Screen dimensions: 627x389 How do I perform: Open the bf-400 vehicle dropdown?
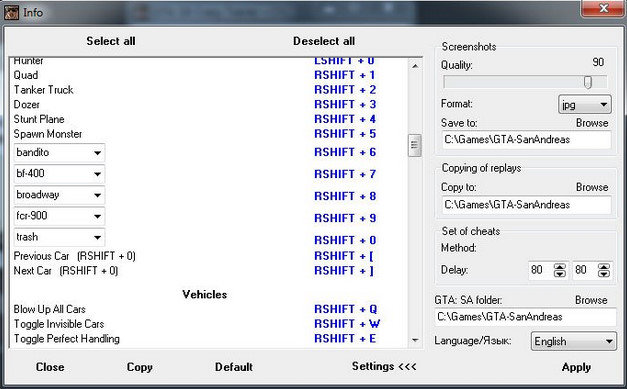(x=59, y=174)
